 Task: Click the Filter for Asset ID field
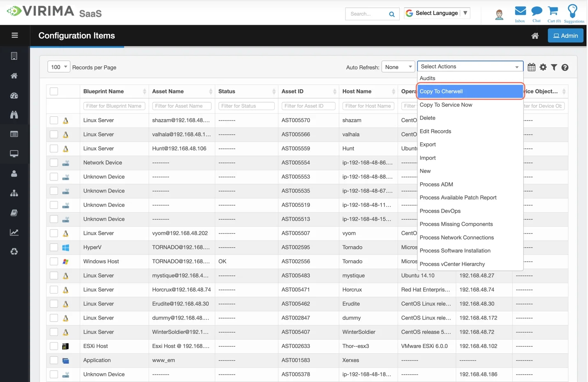click(x=308, y=106)
